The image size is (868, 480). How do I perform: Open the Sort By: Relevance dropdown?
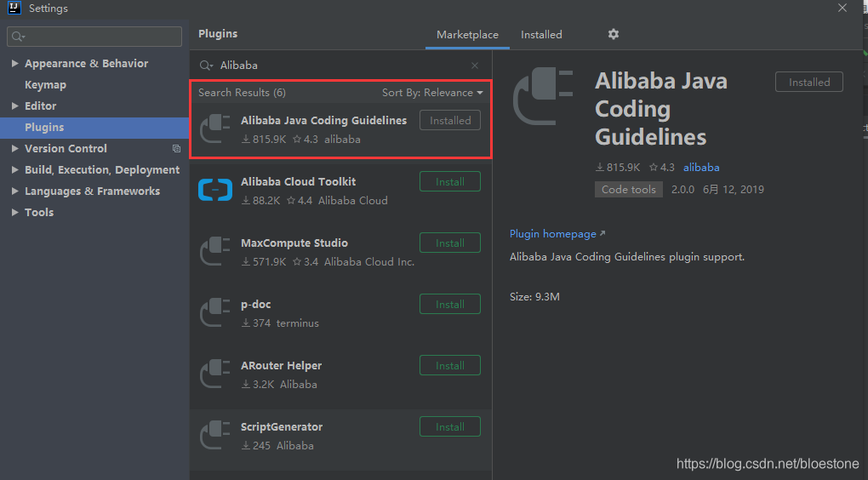click(x=432, y=93)
